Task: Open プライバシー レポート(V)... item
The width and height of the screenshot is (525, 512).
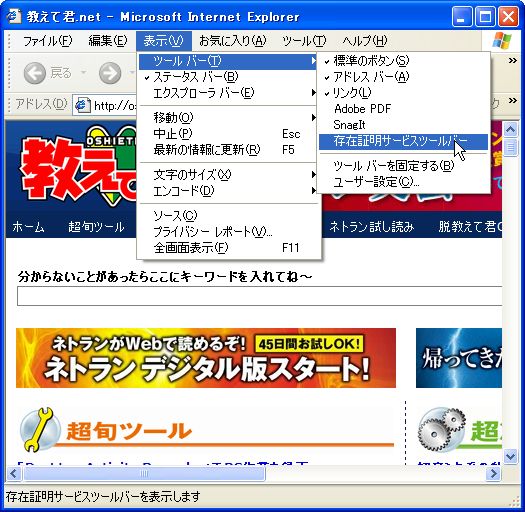Action: click(228, 232)
